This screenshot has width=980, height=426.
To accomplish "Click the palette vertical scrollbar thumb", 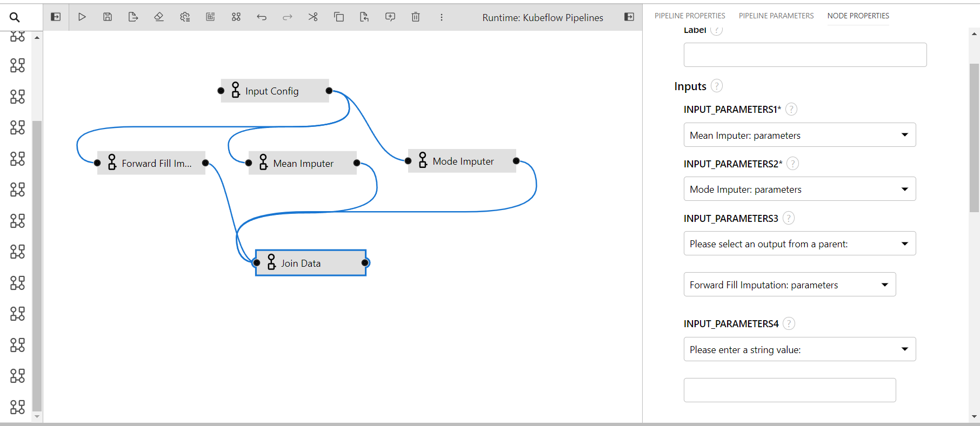I will 37,266.
